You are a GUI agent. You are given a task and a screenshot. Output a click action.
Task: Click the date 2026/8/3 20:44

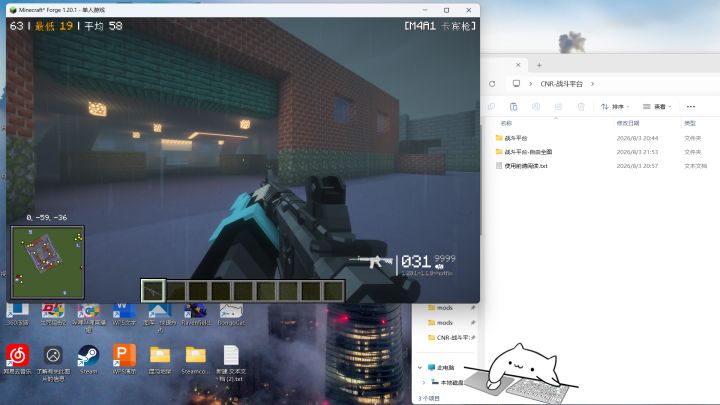pos(637,138)
